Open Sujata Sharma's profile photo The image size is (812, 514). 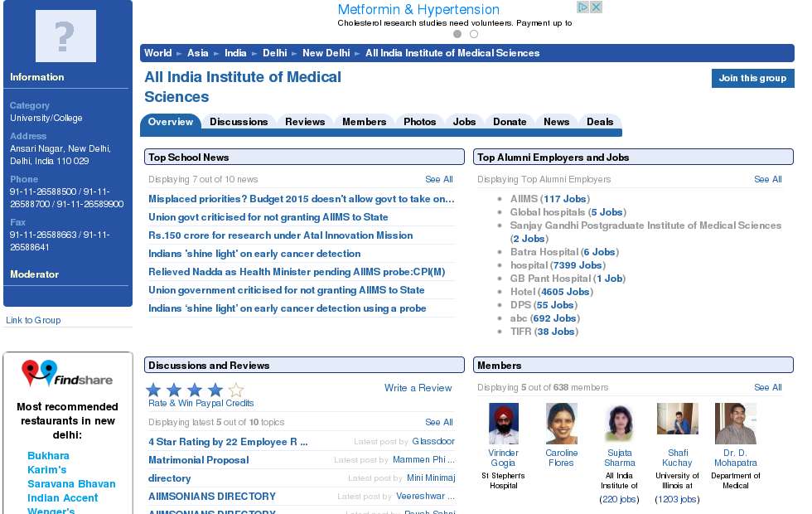pyautogui.click(x=620, y=424)
